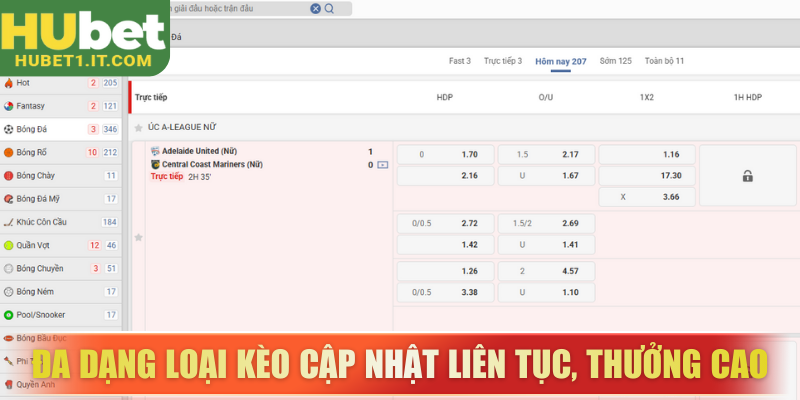Click the O/U column header

[x=546, y=97]
